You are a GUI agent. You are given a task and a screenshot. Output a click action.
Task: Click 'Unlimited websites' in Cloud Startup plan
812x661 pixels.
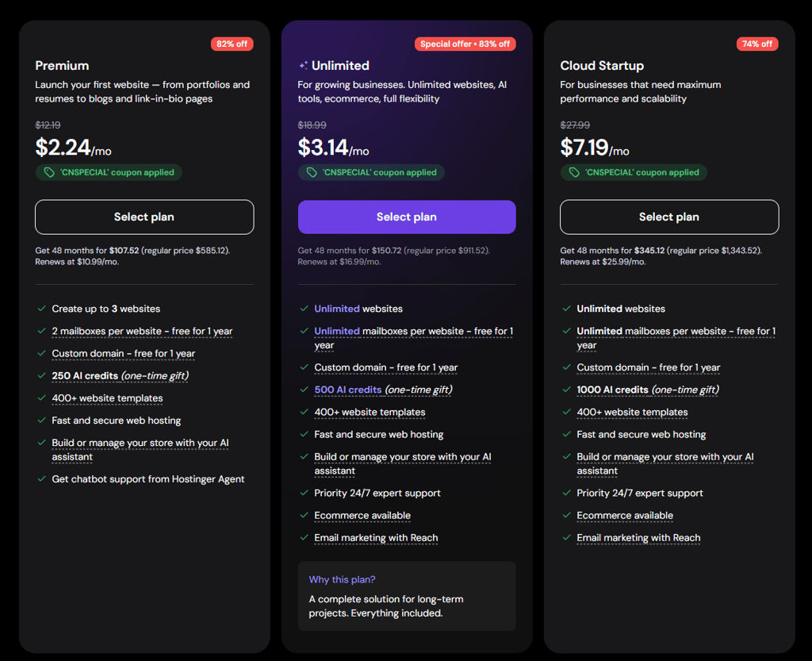(621, 309)
